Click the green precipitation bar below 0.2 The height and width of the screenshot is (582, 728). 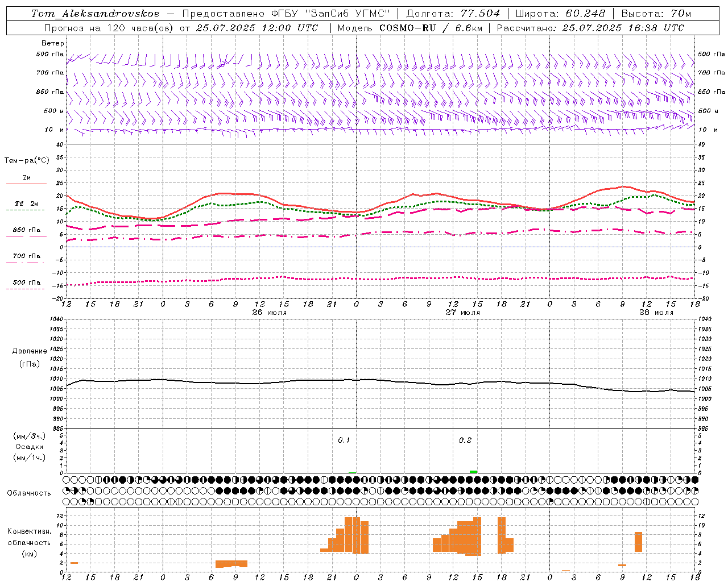(x=474, y=472)
